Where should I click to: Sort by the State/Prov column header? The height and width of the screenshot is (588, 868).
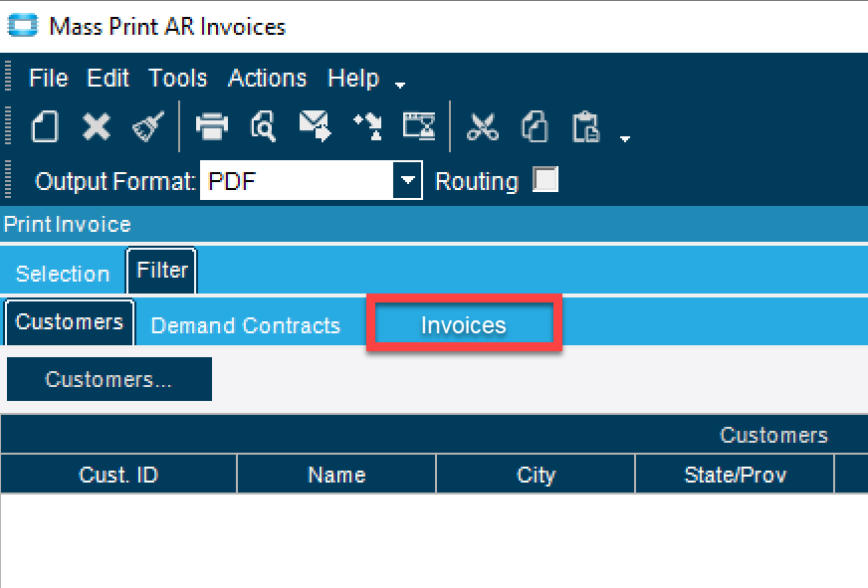point(736,474)
